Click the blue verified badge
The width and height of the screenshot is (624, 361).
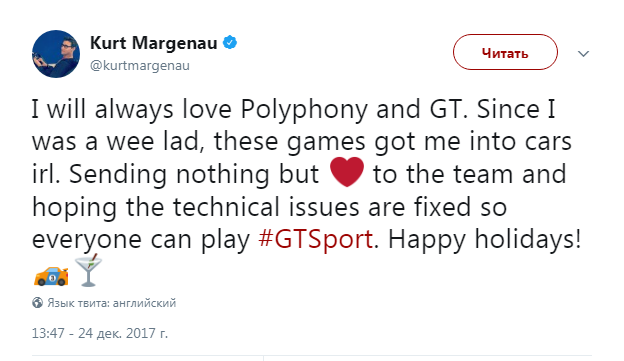tap(230, 42)
